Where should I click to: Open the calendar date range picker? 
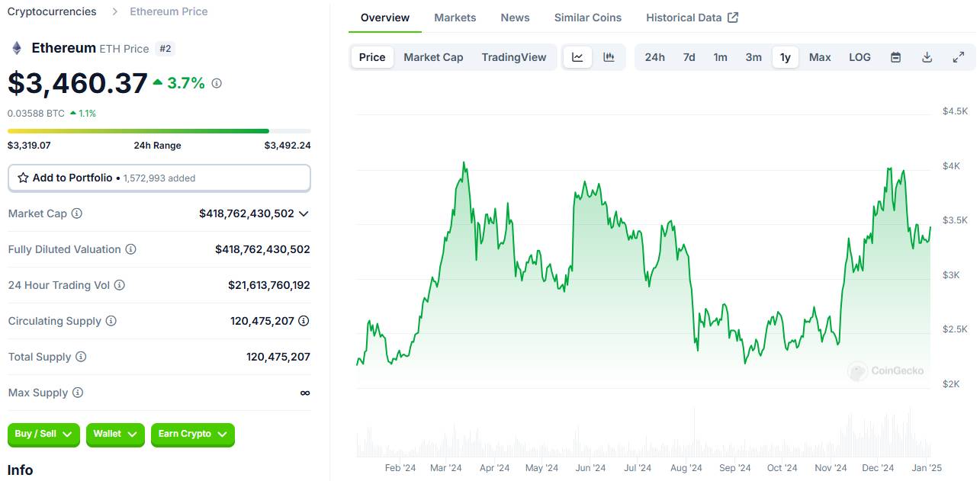[896, 57]
